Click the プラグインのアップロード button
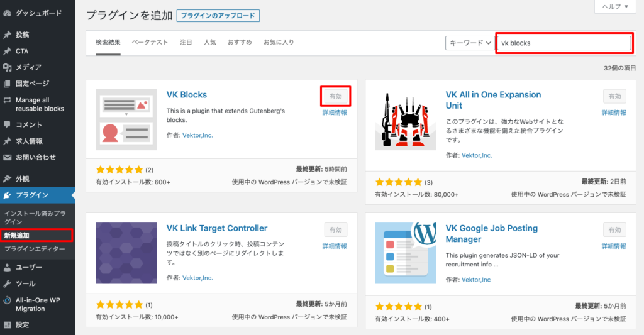 [218, 16]
